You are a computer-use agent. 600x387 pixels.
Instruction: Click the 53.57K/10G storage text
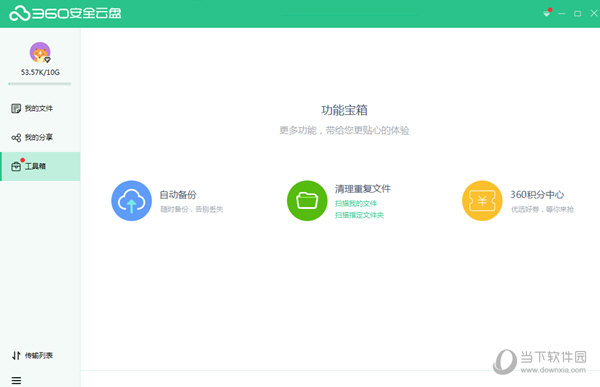tap(40, 72)
